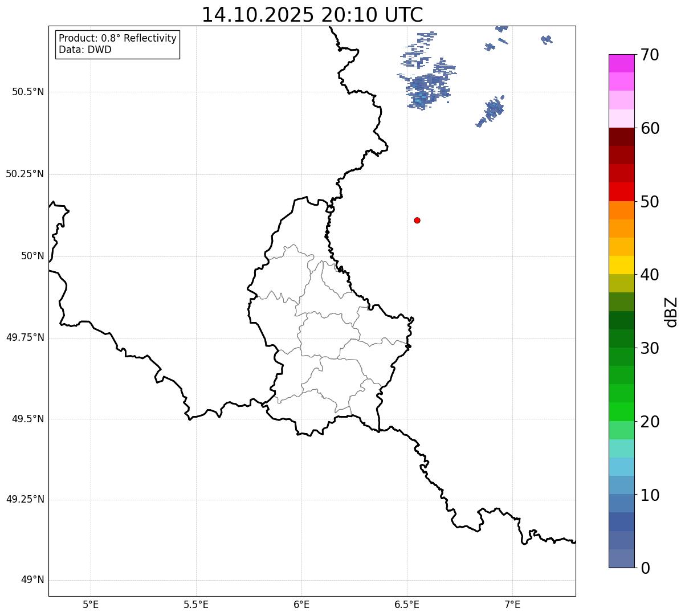Click the 50°N latitude label
Screen dimensions: 685x616
pos(32,256)
